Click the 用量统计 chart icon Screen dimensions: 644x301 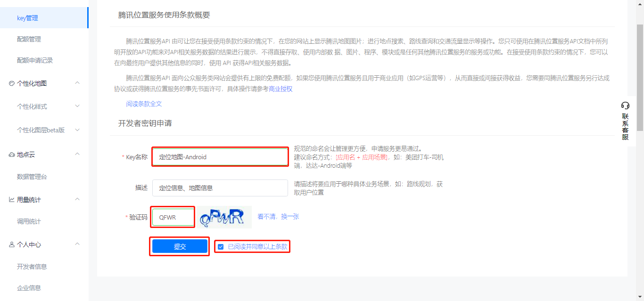pos(12,200)
